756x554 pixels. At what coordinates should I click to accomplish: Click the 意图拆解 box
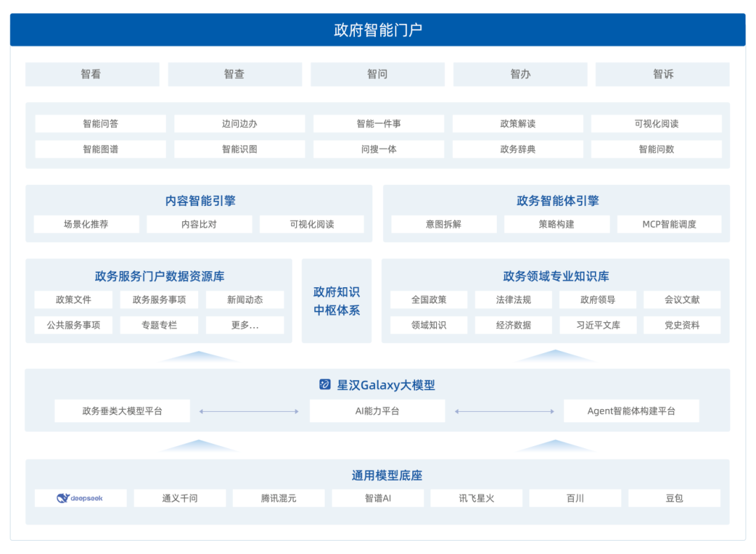tap(444, 224)
